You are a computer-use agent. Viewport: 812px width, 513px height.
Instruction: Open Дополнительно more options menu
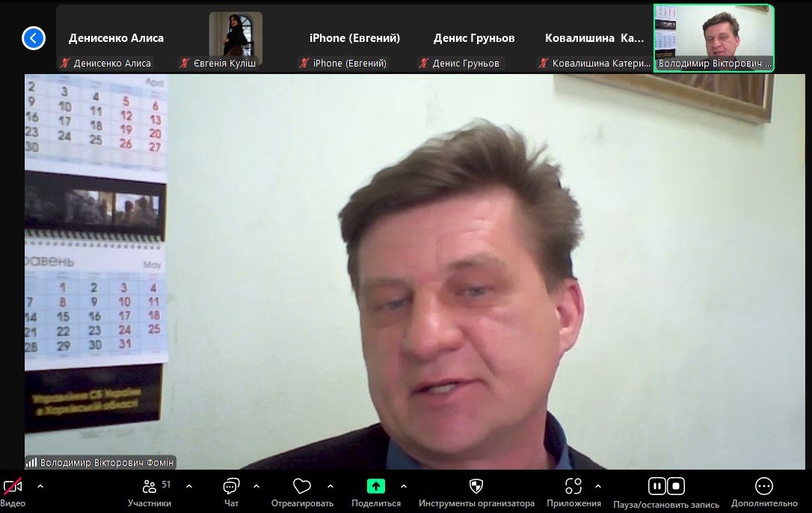click(x=764, y=492)
